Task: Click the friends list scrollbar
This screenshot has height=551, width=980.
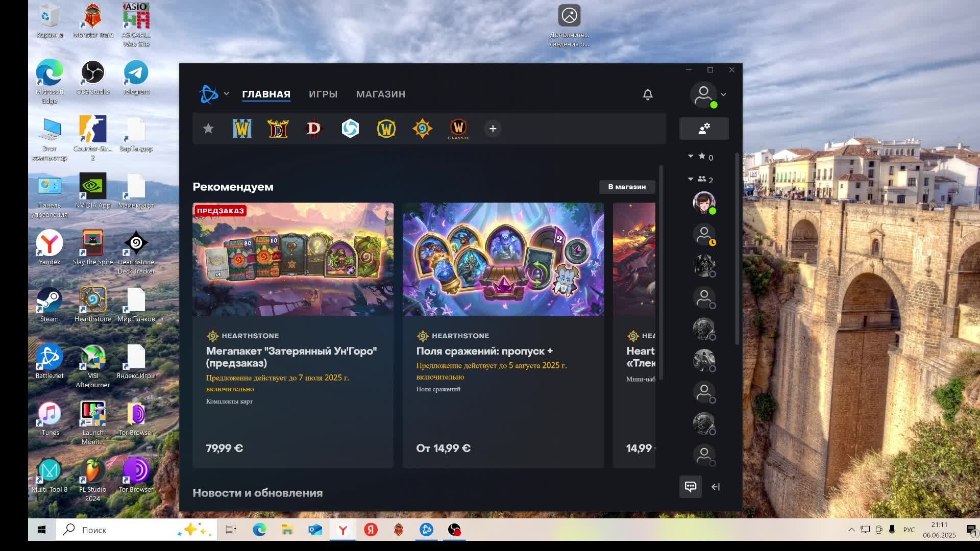Action: click(x=737, y=248)
